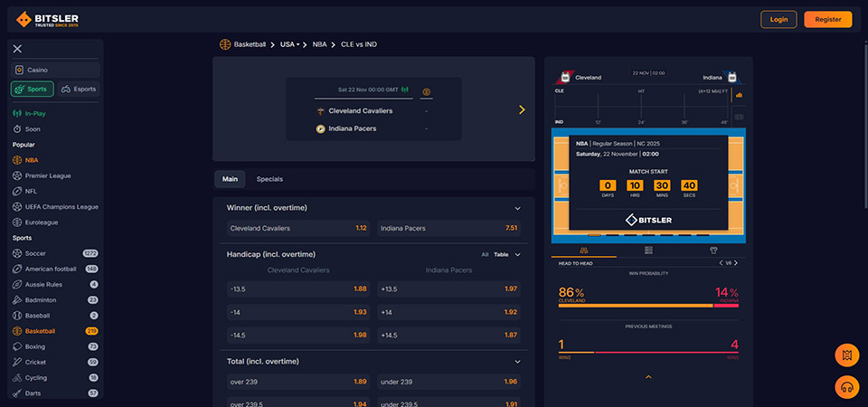The height and width of the screenshot is (407, 868).
Task: Click the Darts icon in sports list
Action: (x=17, y=393)
